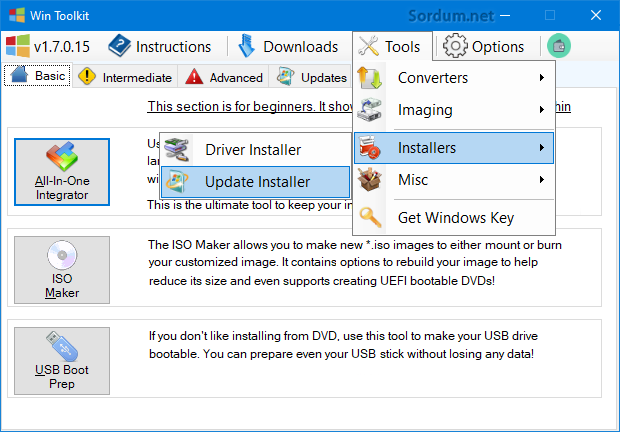Click the Updates tab globe icon
Screen dimensions: 620x432
[285, 76]
